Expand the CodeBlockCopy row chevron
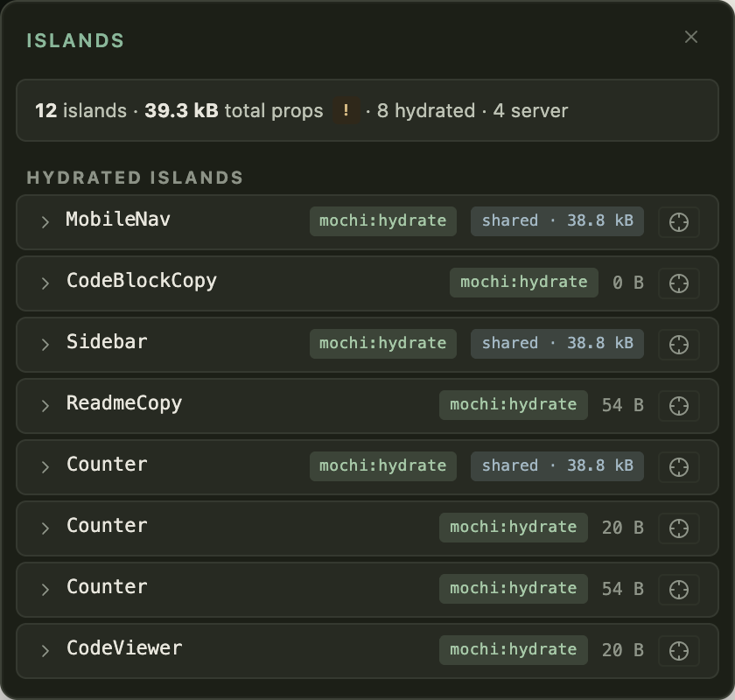This screenshot has width=735, height=700. 45,283
